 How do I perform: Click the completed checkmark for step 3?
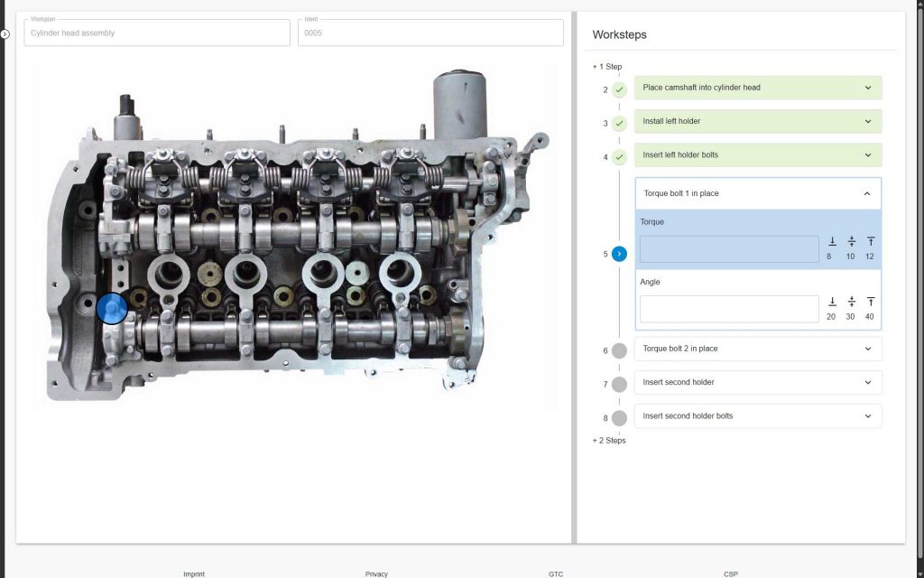[x=619, y=123]
